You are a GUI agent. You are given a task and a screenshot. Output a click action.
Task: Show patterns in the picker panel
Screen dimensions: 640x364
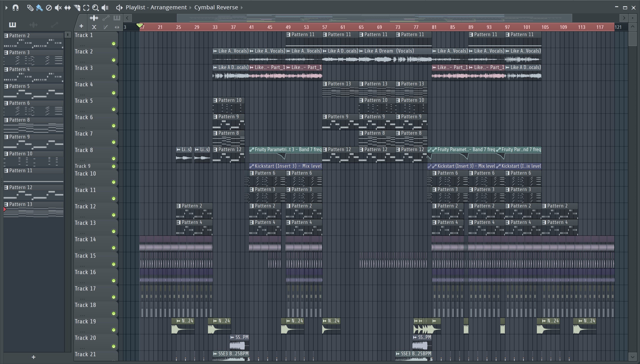[12, 24]
